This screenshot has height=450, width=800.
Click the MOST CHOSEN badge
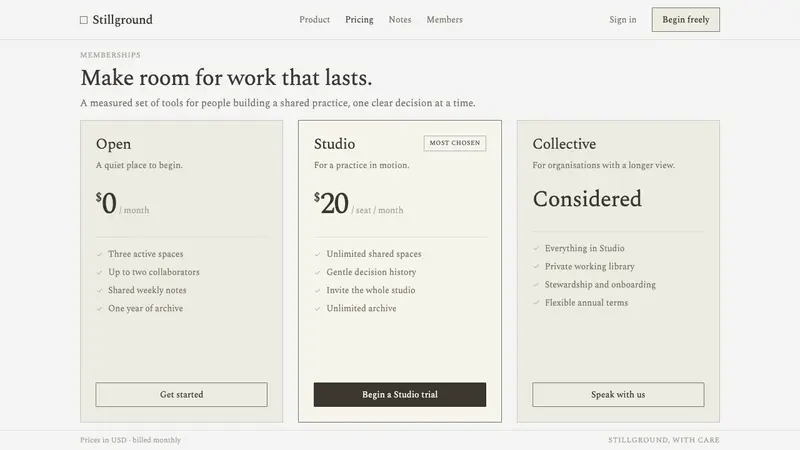coord(455,143)
